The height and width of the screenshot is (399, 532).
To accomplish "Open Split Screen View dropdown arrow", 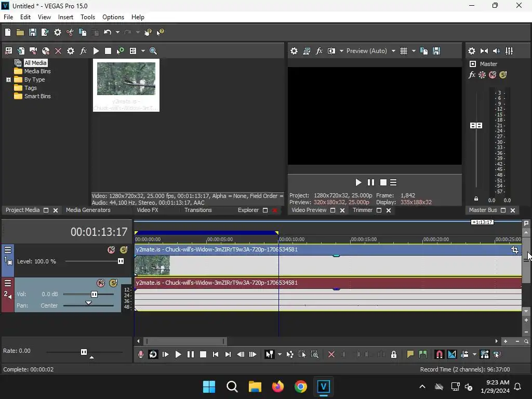I will pyautogui.click(x=341, y=51).
